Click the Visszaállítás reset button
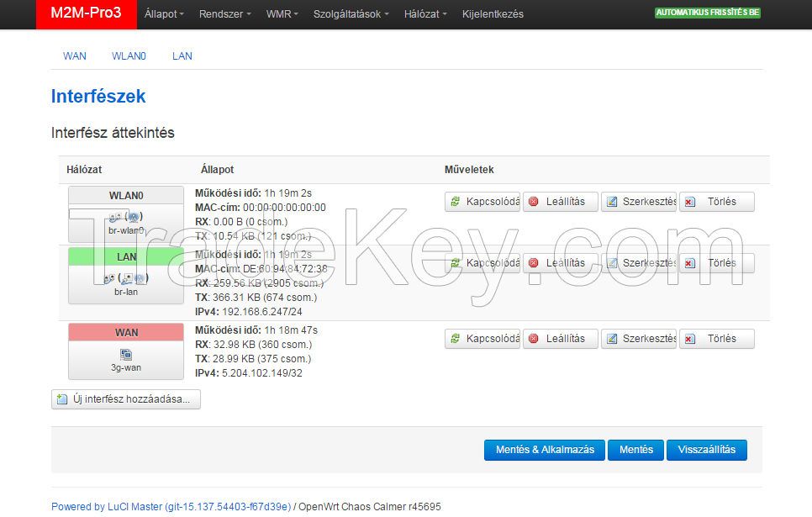This screenshot has width=812, height=517. pyautogui.click(x=706, y=450)
